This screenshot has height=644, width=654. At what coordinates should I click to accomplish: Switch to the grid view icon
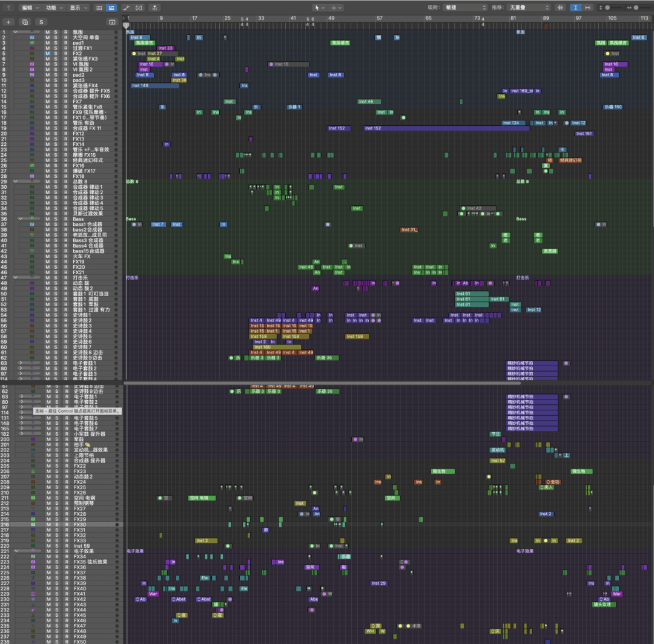(x=99, y=7)
